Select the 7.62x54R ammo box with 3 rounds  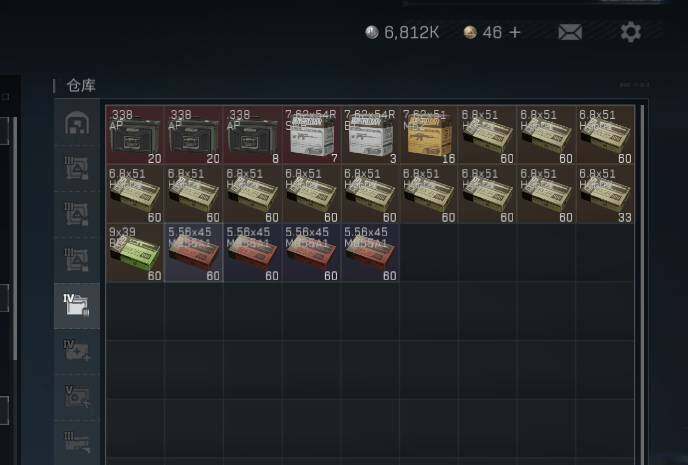tap(370, 135)
